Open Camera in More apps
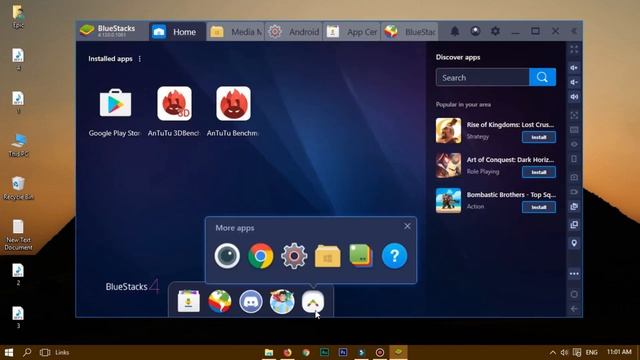 point(227,256)
